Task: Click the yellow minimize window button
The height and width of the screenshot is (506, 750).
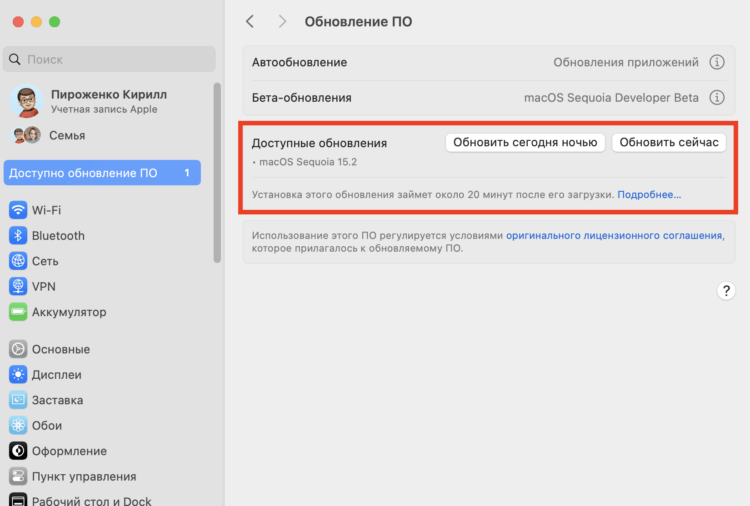Action: 36,22
